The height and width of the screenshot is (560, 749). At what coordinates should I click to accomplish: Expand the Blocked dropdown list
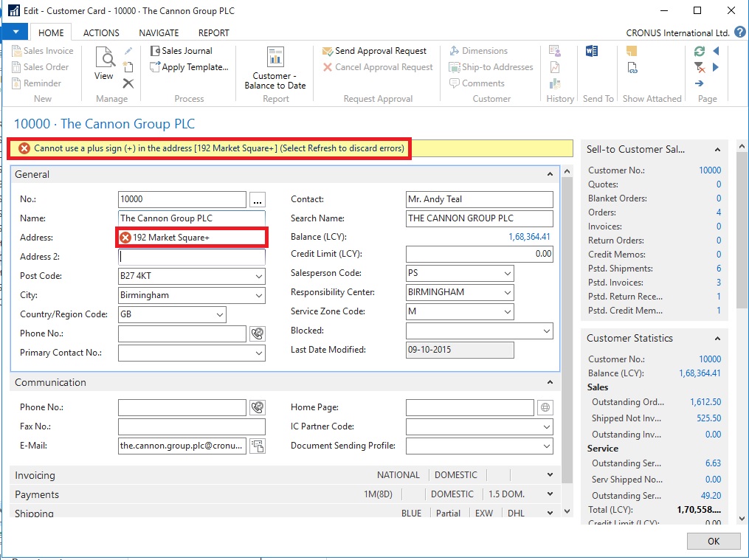(546, 331)
